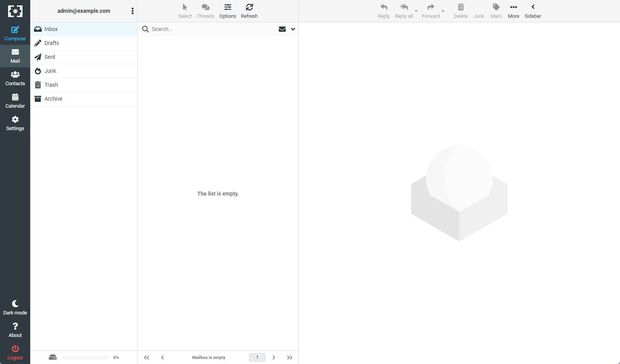Open the Reply all dropdown arrow

(416, 11)
